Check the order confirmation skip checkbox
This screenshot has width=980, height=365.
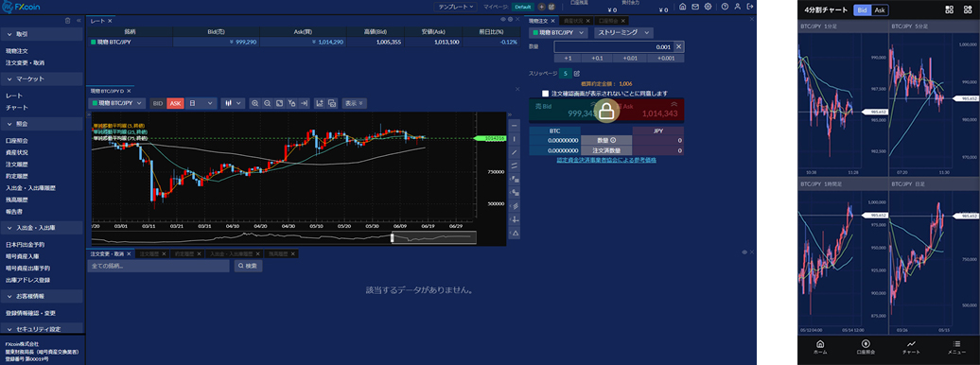point(546,93)
